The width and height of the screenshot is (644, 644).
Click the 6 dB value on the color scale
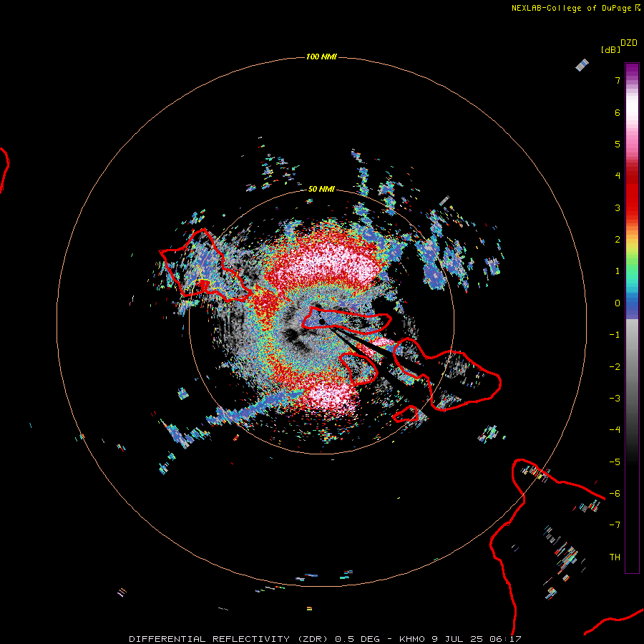(x=618, y=112)
